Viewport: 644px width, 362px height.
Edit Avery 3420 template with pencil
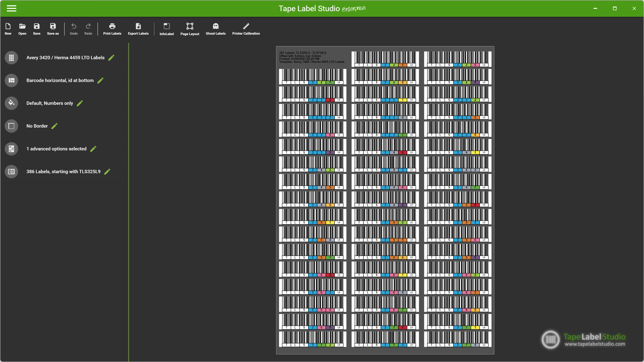(112, 58)
